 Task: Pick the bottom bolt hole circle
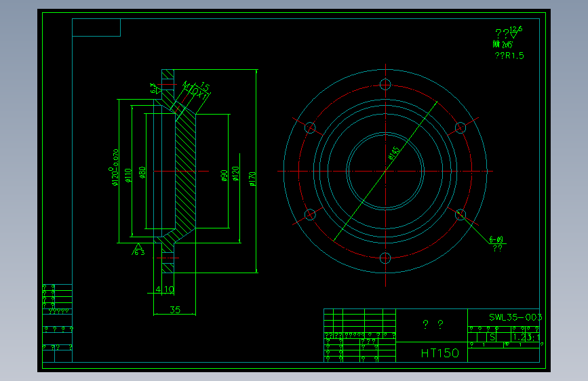[x=385, y=258]
